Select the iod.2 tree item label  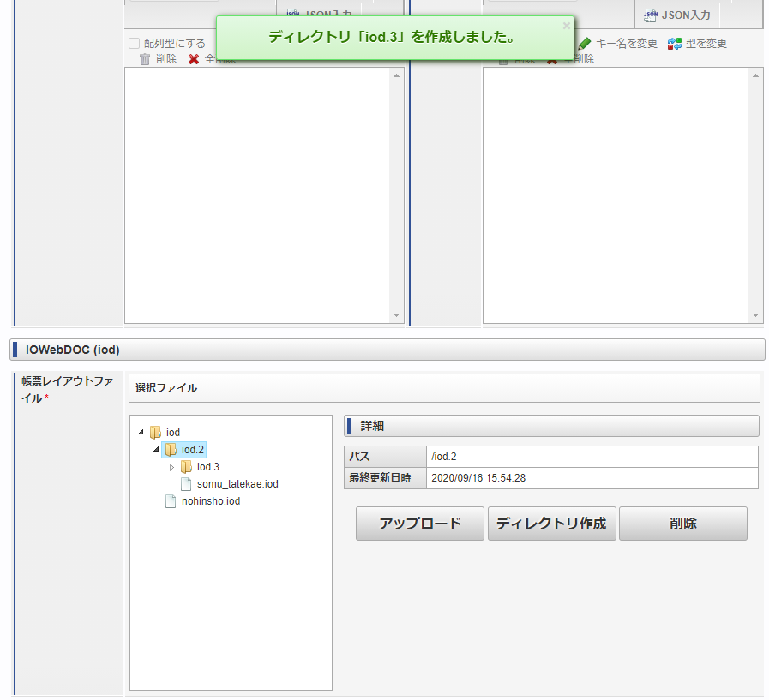[x=193, y=450]
